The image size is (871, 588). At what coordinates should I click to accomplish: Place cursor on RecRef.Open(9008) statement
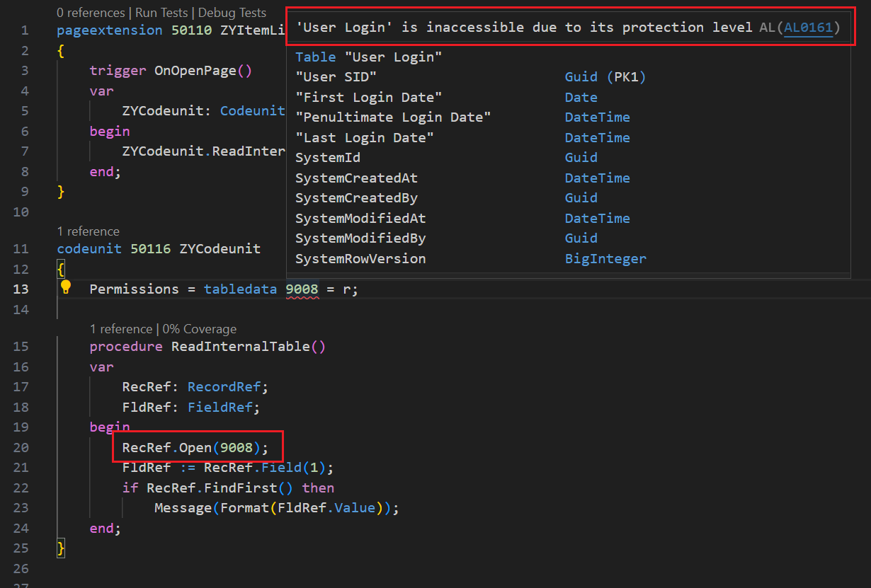[x=195, y=448]
